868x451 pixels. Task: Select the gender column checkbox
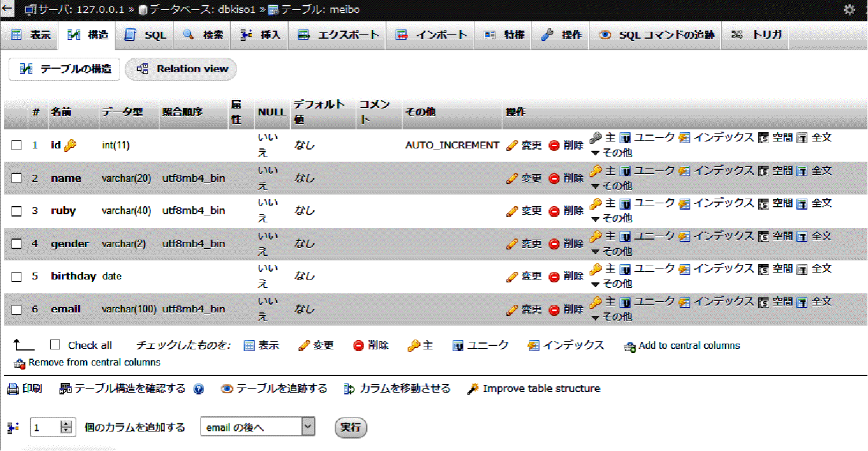(x=17, y=244)
